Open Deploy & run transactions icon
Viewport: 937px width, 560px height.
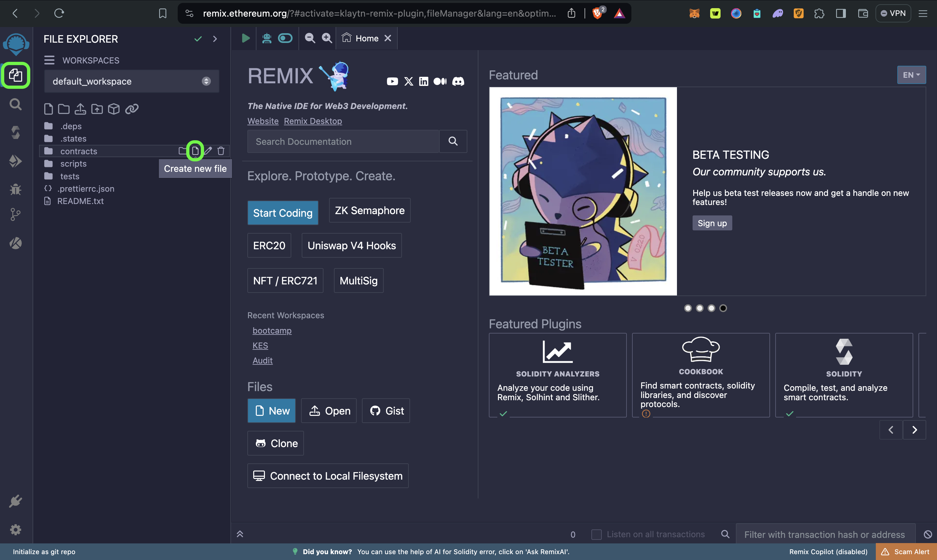pos(16,161)
